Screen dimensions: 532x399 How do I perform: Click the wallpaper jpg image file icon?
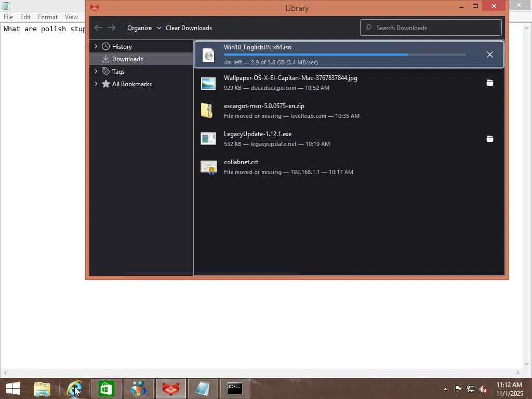point(208,83)
